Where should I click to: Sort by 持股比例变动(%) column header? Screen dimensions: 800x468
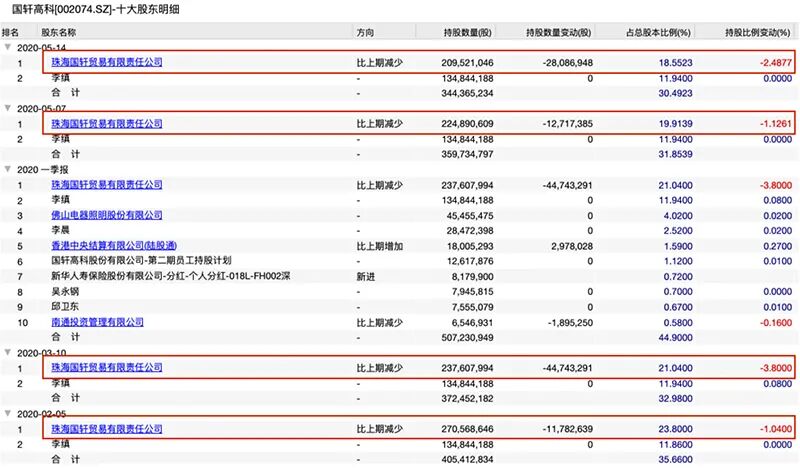[758, 32]
